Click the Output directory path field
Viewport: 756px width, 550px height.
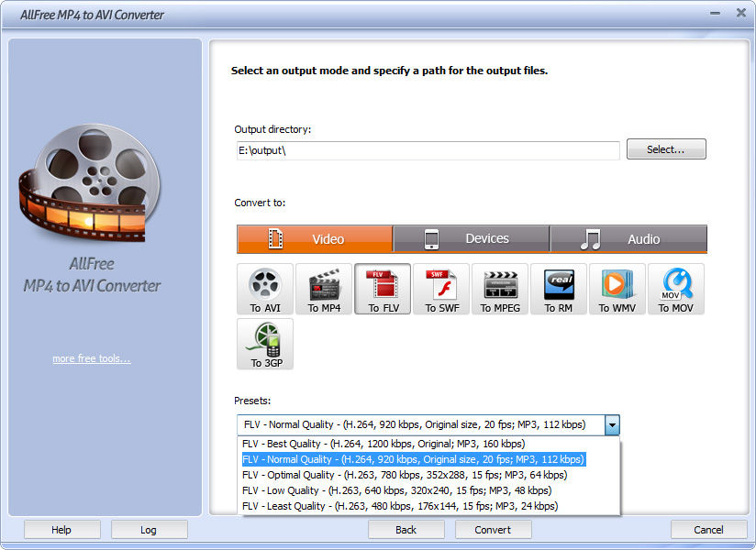tap(428, 150)
